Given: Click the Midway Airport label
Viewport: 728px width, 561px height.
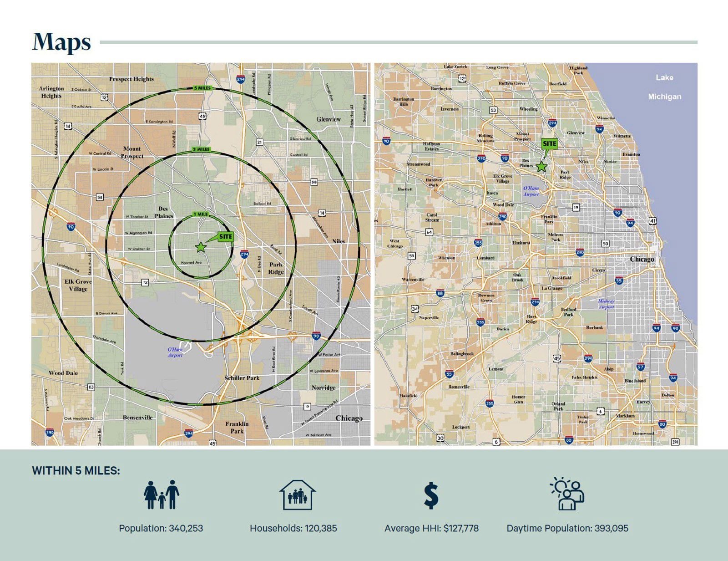Looking at the screenshot, I should pyautogui.click(x=606, y=304).
